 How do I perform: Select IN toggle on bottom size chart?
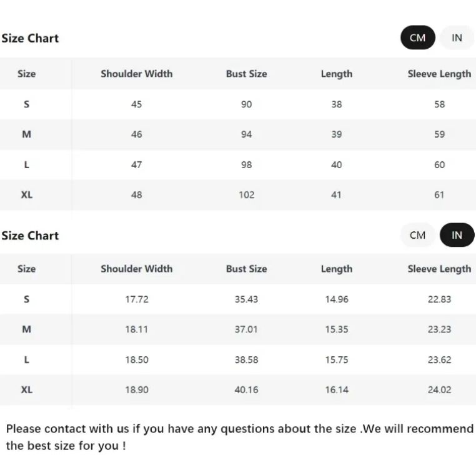pyautogui.click(x=457, y=235)
